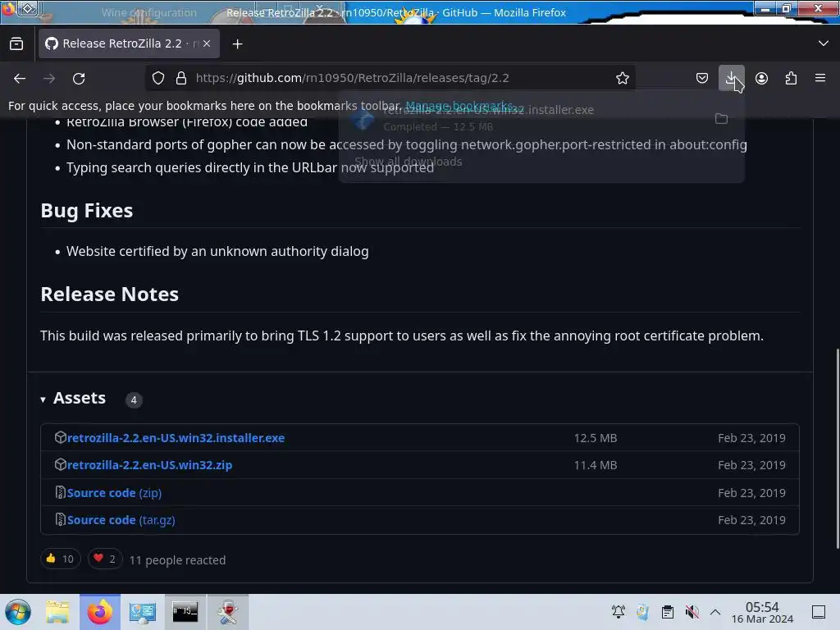Click the file icon beside Source code (zip)
The height and width of the screenshot is (630, 840).
(60, 492)
